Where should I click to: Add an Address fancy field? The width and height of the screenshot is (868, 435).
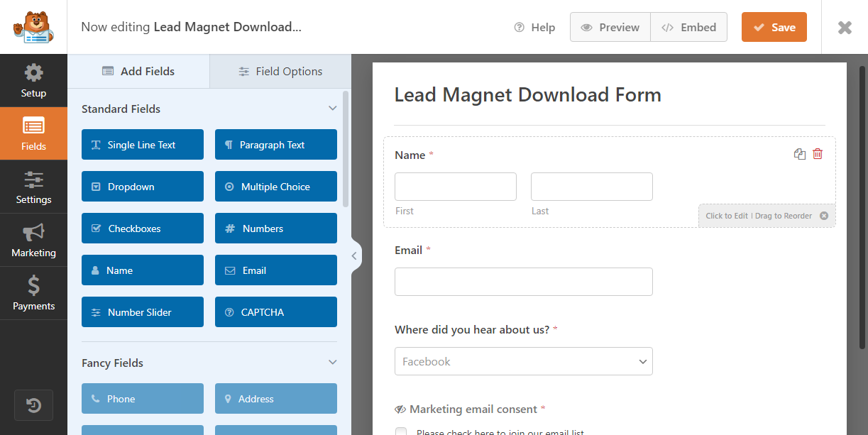276,399
